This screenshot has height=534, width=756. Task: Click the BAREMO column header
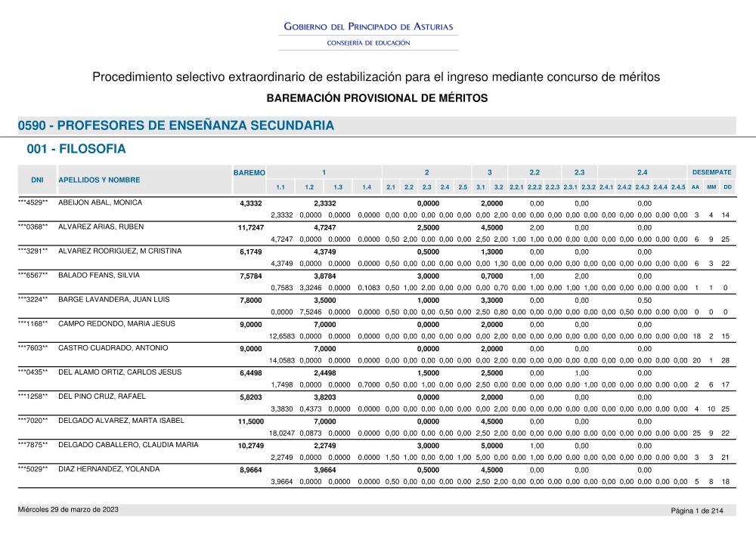pos(249,173)
